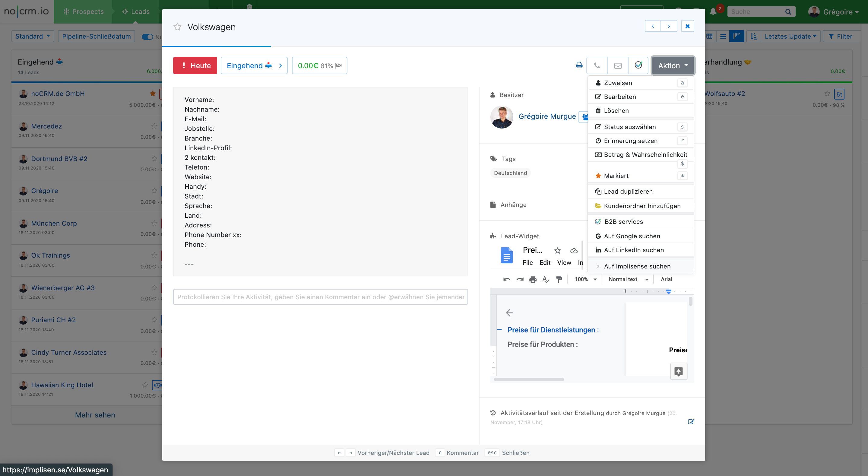Open the notifications bell

pyautogui.click(x=713, y=12)
